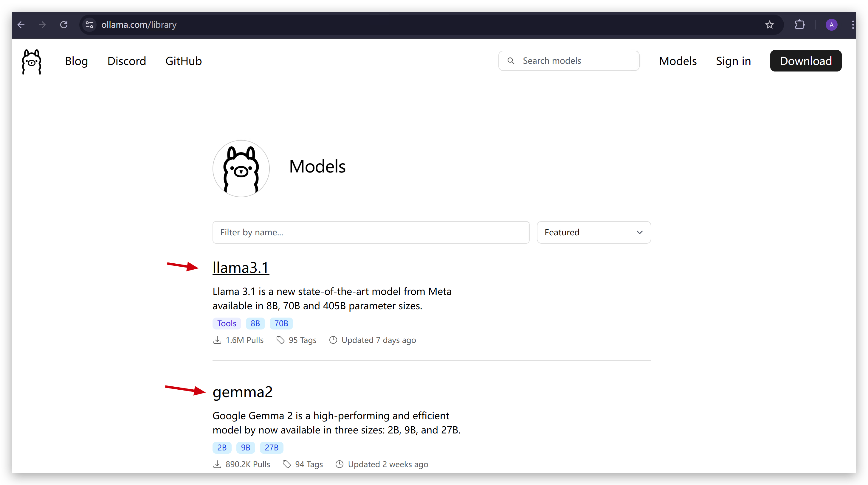This screenshot has width=868, height=485.
Task: Click the download icon next to 890.2K Pulls
Action: pos(217,464)
